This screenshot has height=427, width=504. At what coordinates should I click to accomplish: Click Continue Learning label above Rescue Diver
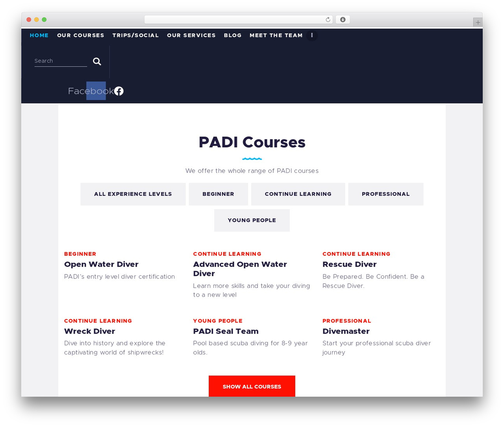[356, 254]
